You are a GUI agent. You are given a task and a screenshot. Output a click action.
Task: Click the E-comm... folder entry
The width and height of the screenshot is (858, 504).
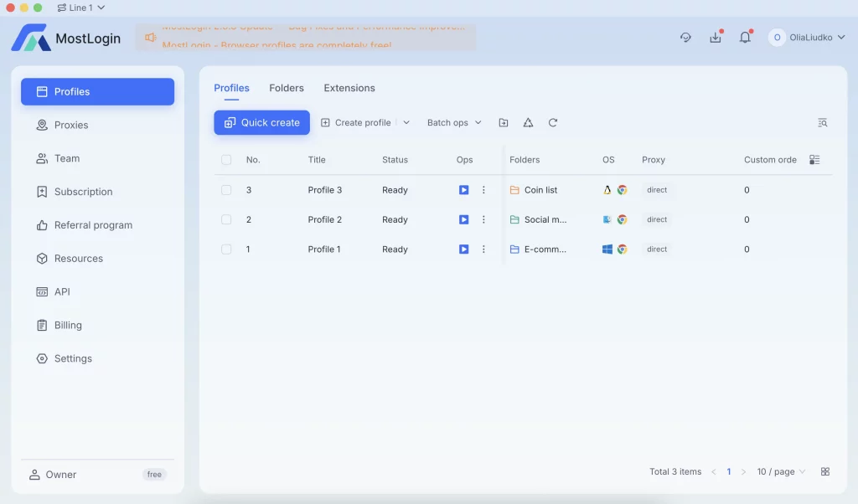coord(538,249)
